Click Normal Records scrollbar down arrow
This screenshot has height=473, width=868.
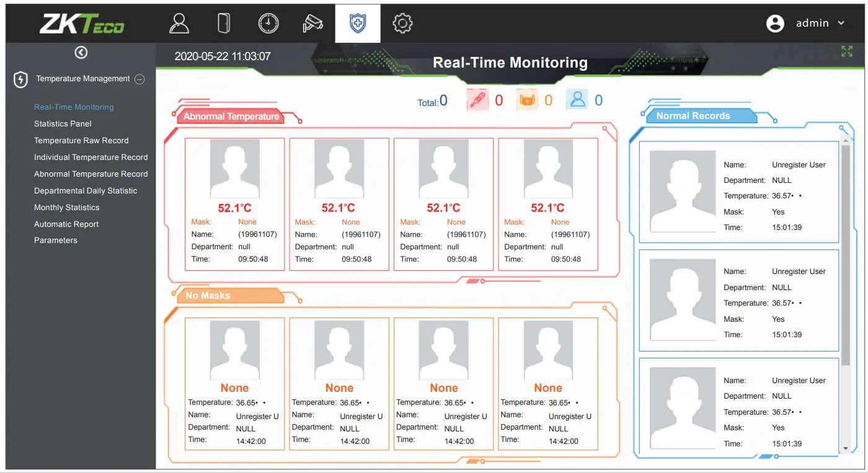pyautogui.click(x=845, y=448)
